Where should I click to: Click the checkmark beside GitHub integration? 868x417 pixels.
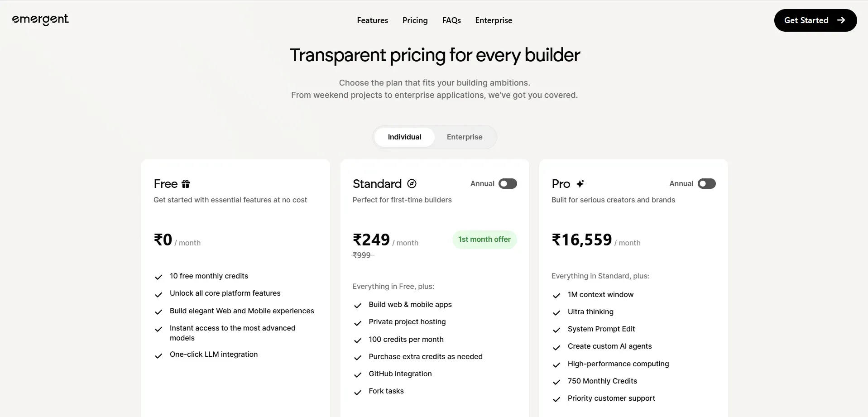(x=357, y=375)
